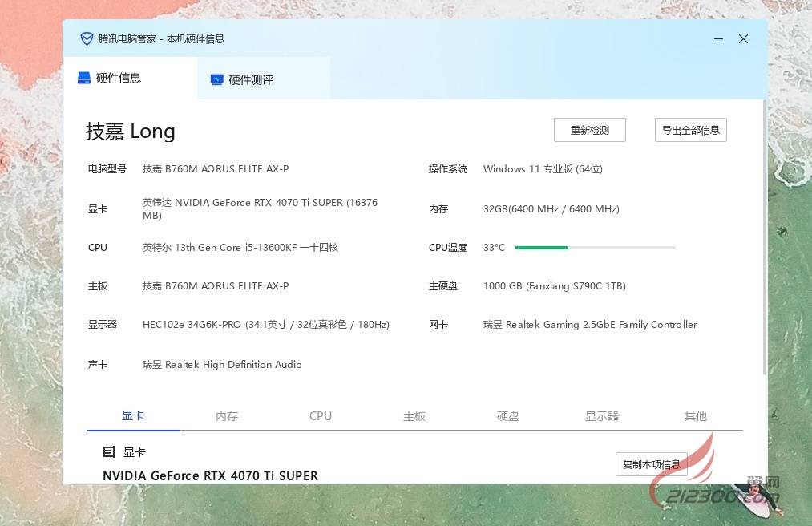Click the window's vertical scrollbar
The image size is (812, 526).
point(765,237)
